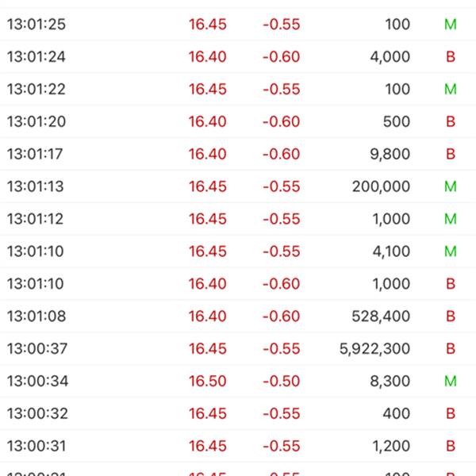Click the B marker on the 500 volume row
The image size is (476, 476).
coord(451,122)
